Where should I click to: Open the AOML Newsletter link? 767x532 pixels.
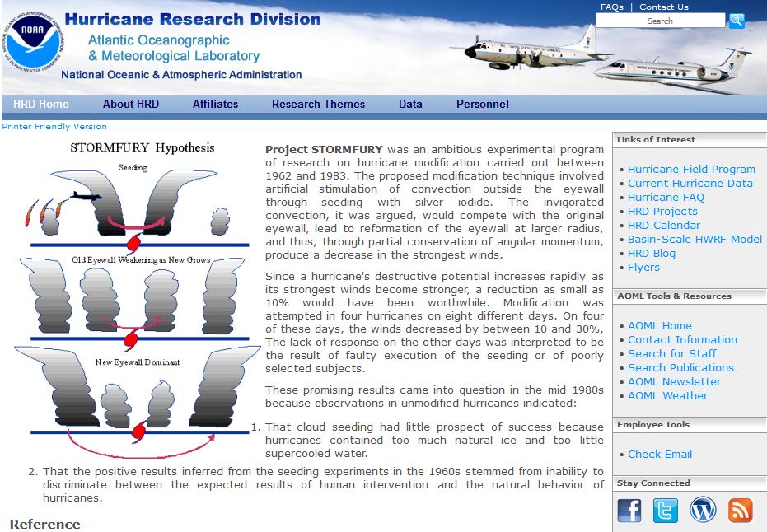click(x=674, y=382)
